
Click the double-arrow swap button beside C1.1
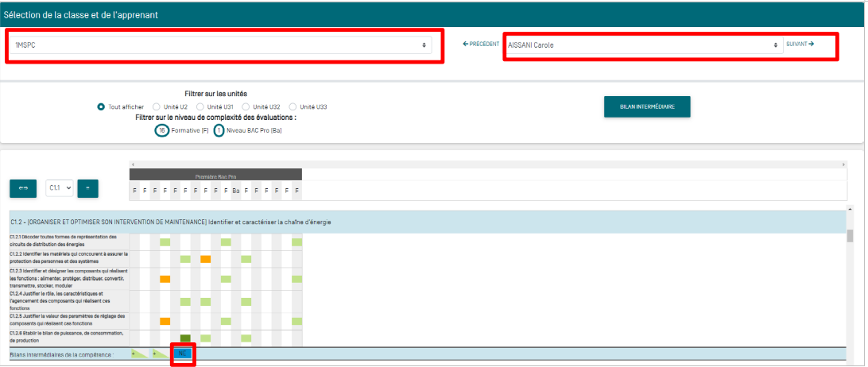pyautogui.click(x=23, y=188)
